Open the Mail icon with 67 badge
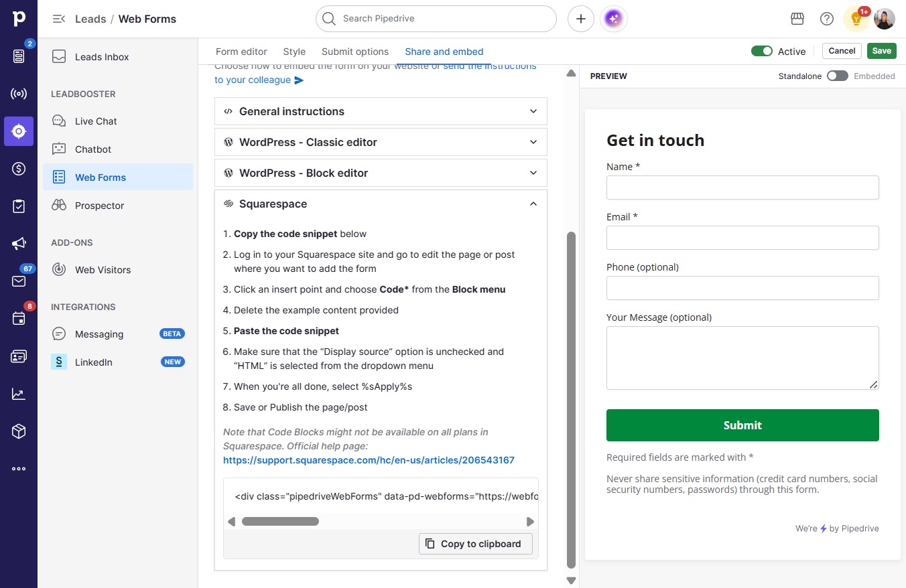 pyautogui.click(x=19, y=281)
